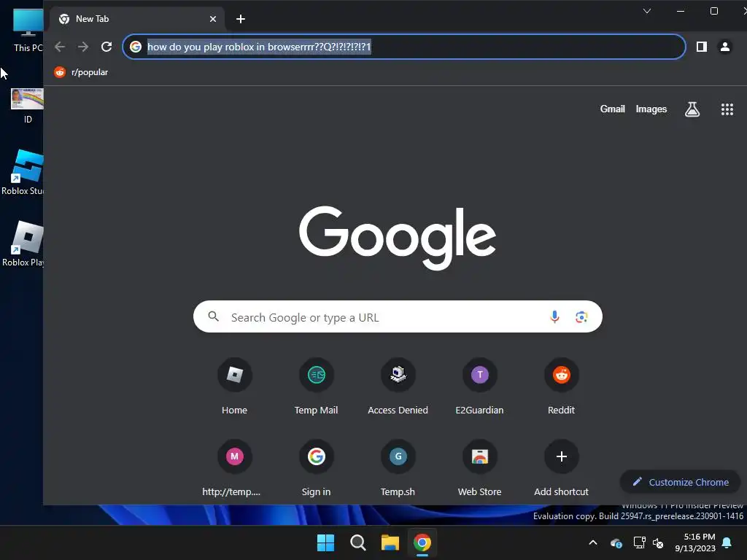Image resolution: width=747 pixels, height=560 pixels.
Task: Open the clock showing 5:16 PM
Action: 695,542
